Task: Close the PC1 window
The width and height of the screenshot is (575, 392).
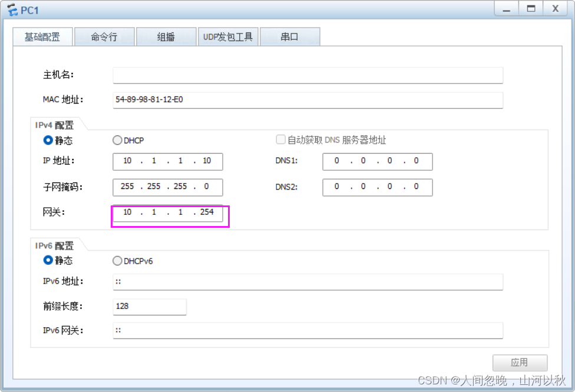Action: 556,9
